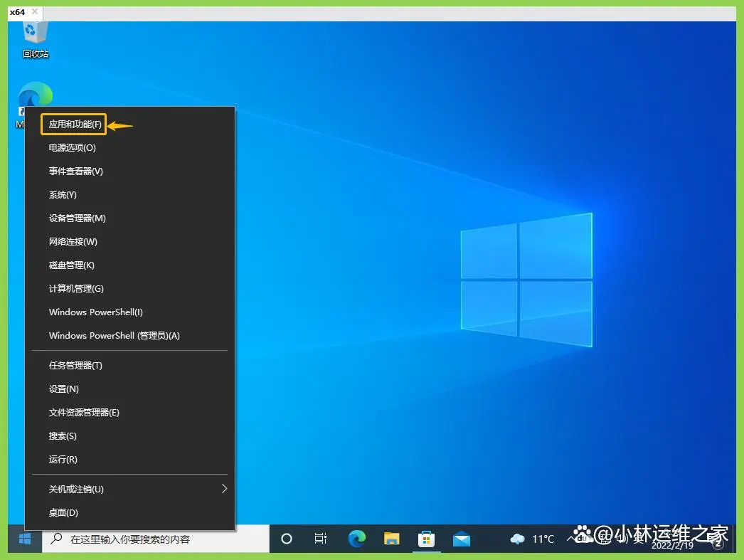Switch to the x64 tab
The image size is (744, 560).
click(x=17, y=12)
